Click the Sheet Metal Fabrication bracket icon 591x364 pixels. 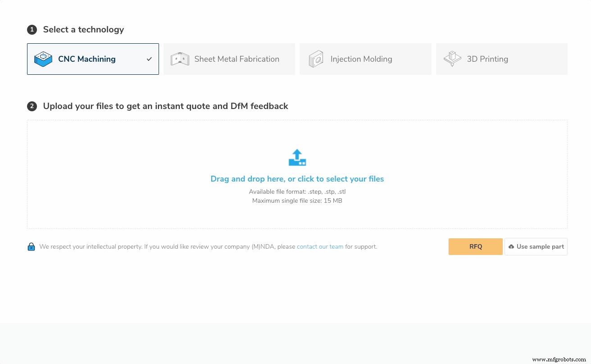click(x=180, y=59)
